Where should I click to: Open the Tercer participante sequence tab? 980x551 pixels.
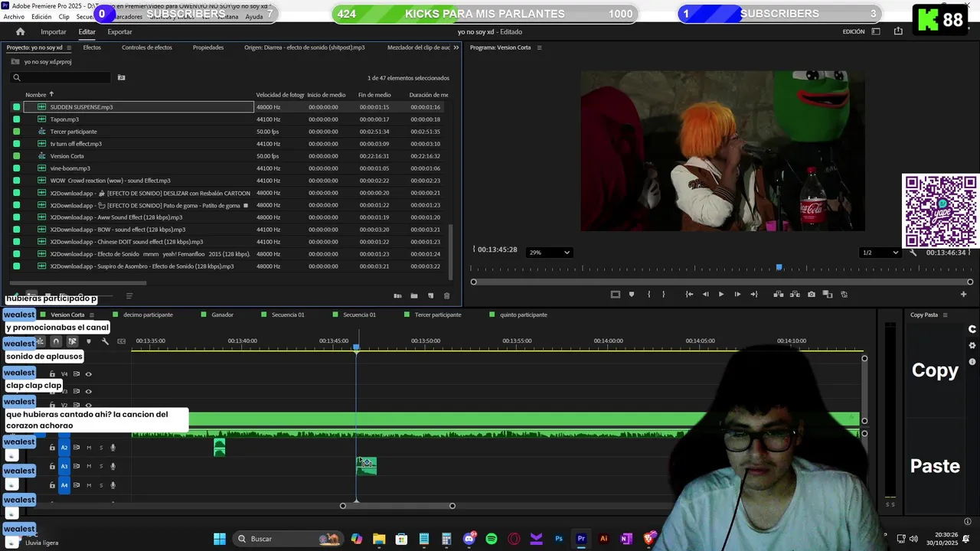[x=438, y=315]
